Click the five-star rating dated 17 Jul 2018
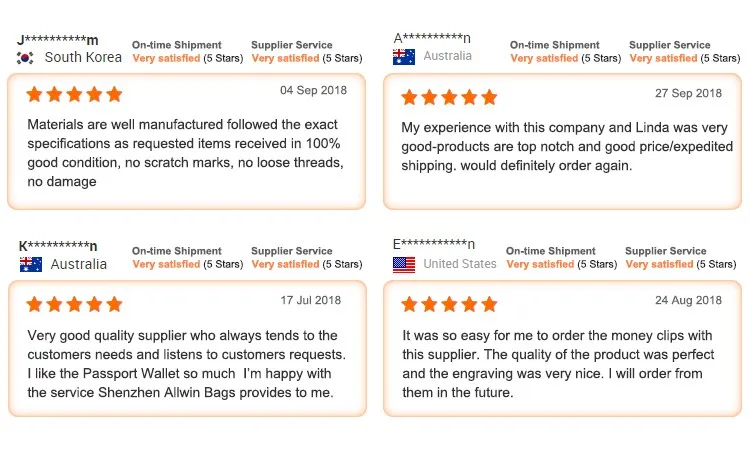Image resolution: width=750 pixels, height=450 pixels. pyautogui.click(x=74, y=304)
